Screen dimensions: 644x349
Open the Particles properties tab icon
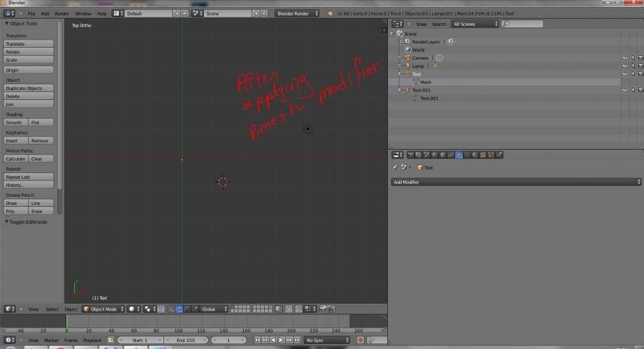(x=491, y=155)
